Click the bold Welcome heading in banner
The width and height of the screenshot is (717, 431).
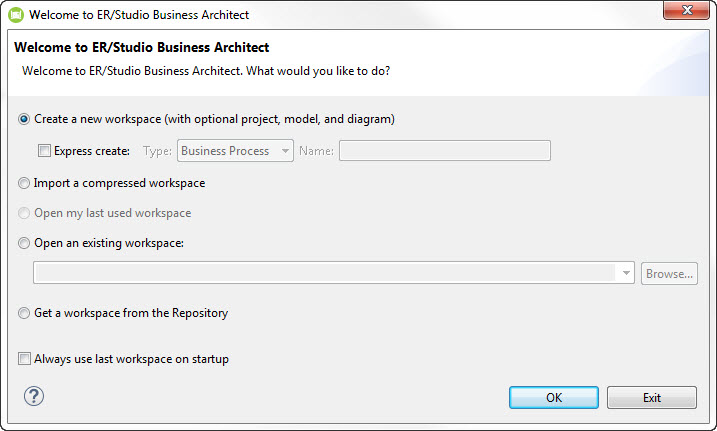(x=142, y=48)
